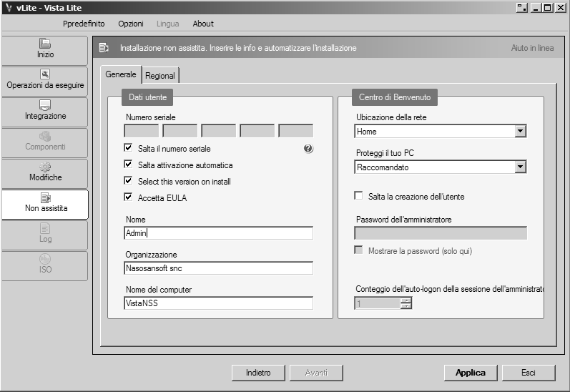Viewport: 570px width, 392px height.
Task: Click the first serial number box
Action: [x=142, y=131]
